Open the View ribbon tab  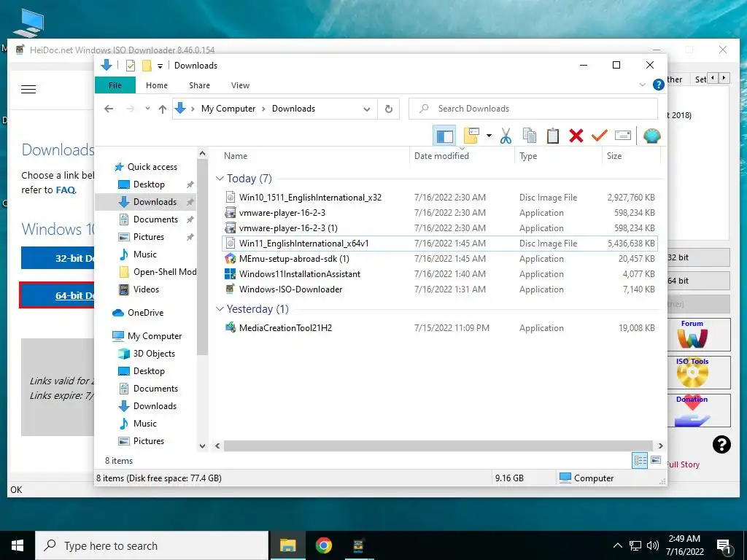pos(240,85)
